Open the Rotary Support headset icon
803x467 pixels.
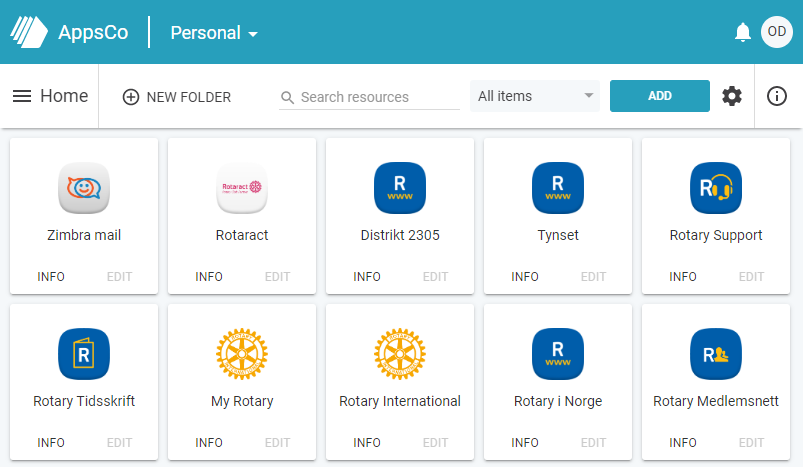pos(715,188)
